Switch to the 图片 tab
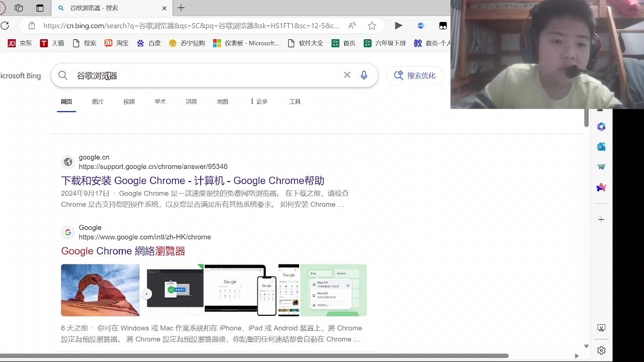This screenshot has width=644, height=362. tap(98, 102)
